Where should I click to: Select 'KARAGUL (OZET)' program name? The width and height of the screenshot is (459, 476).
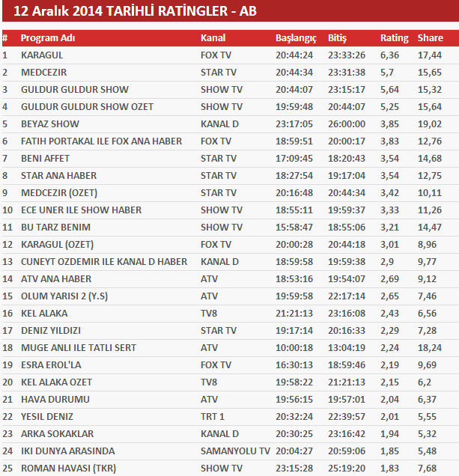pyautogui.click(x=58, y=245)
